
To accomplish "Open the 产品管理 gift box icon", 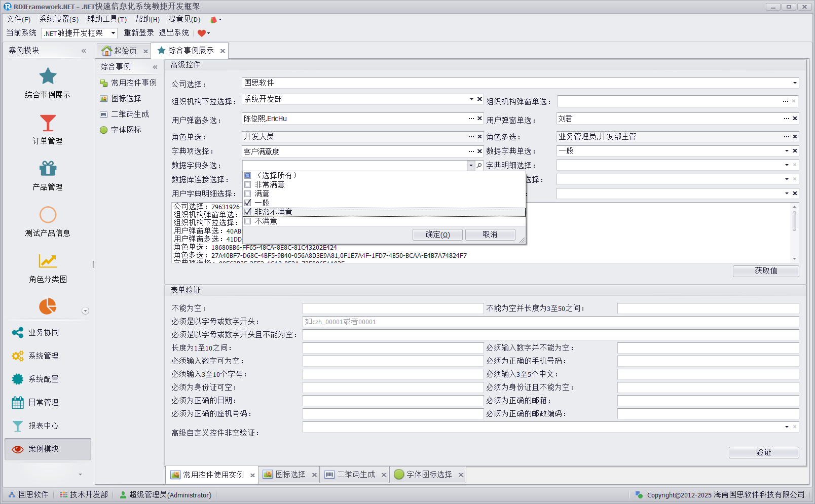I will (48, 169).
